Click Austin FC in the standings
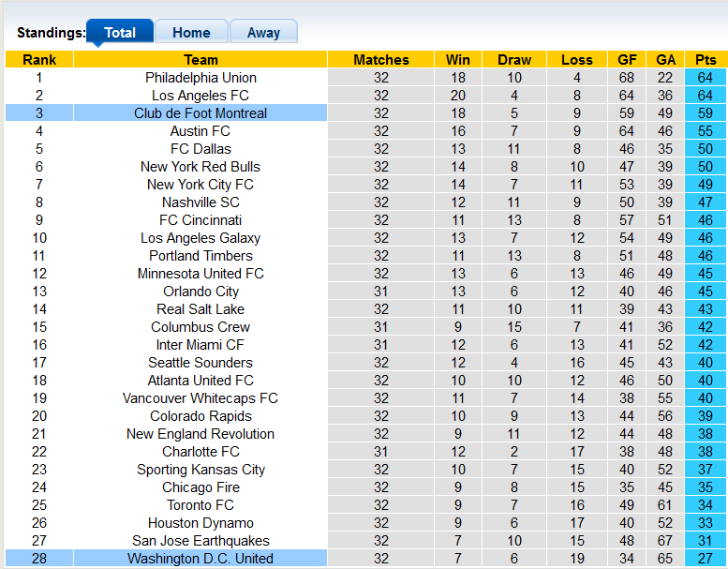This screenshot has width=728, height=569. (x=201, y=131)
